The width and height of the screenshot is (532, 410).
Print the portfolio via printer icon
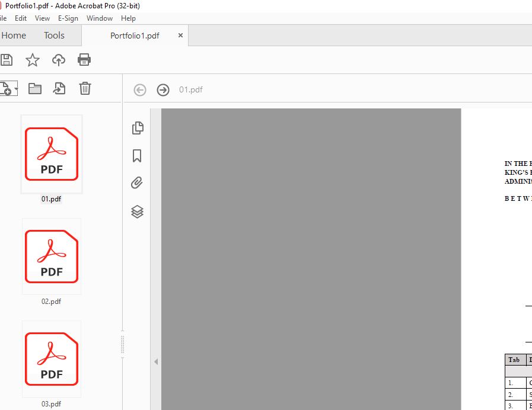[x=84, y=59]
